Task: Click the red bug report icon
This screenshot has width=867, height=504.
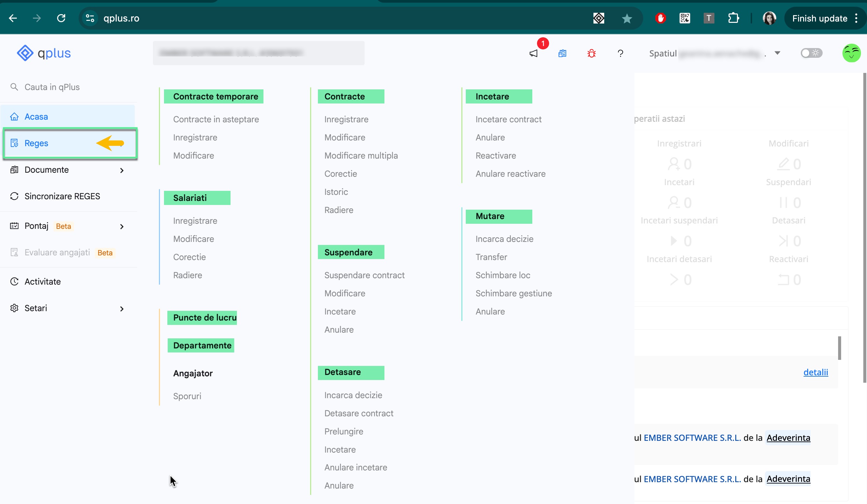Action: pos(591,53)
